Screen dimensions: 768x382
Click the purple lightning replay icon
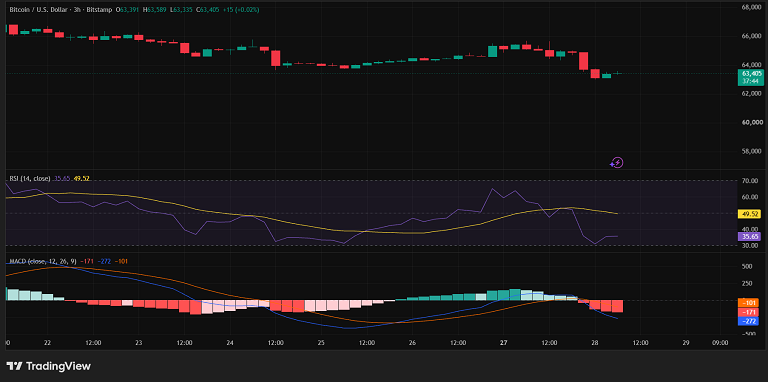point(617,163)
